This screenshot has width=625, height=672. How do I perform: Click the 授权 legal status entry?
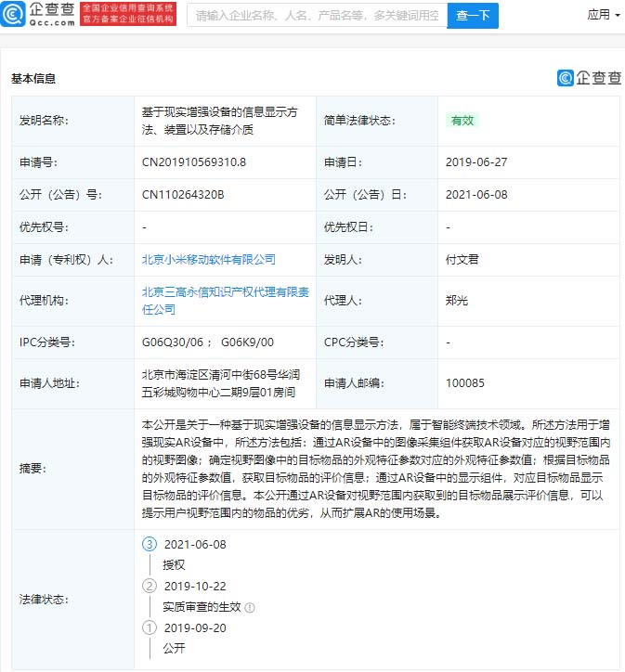[x=174, y=565]
